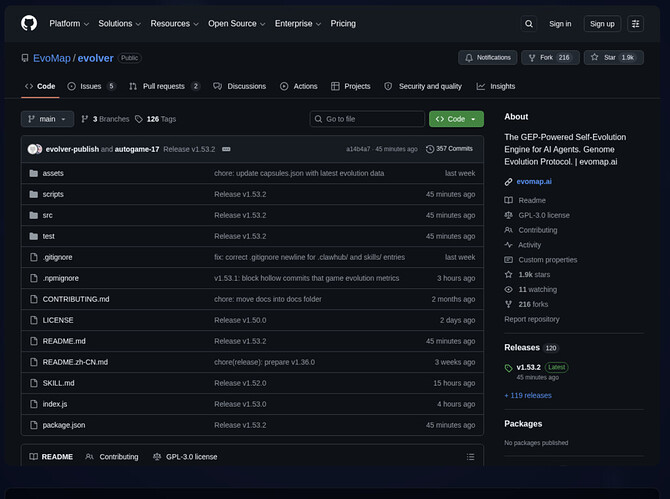Image resolution: width=670 pixels, height=499 pixels.
Task: Open the Open Source navigation menu
Action: click(x=237, y=23)
